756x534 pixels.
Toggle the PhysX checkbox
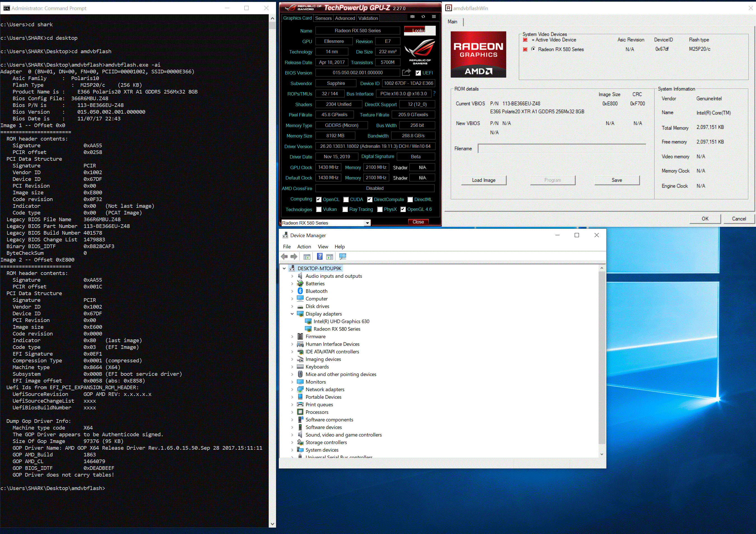click(x=380, y=209)
